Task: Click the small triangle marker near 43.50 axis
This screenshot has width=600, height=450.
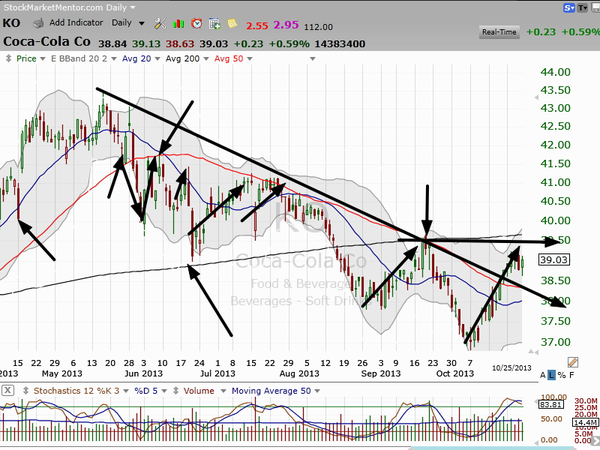Action: click(x=536, y=98)
